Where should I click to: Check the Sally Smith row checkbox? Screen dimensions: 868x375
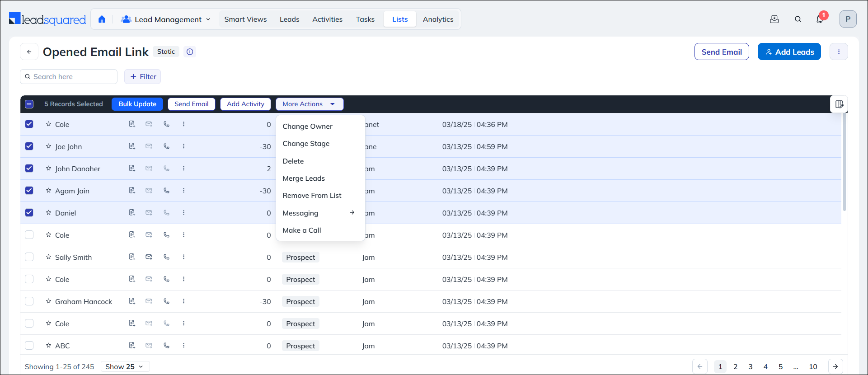click(x=29, y=257)
